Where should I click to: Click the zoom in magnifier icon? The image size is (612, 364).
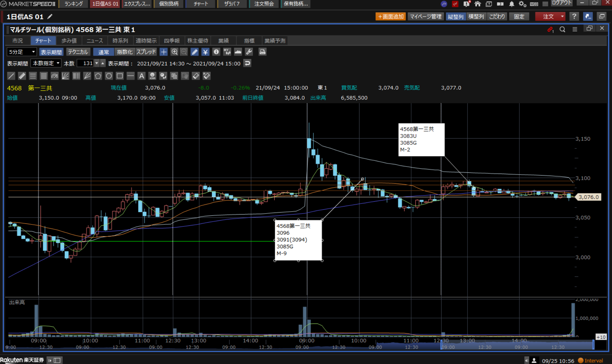(174, 52)
